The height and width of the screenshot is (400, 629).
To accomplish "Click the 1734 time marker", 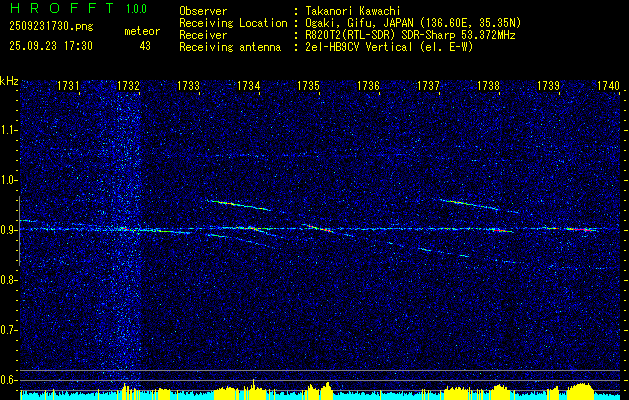I will [249, 85].
